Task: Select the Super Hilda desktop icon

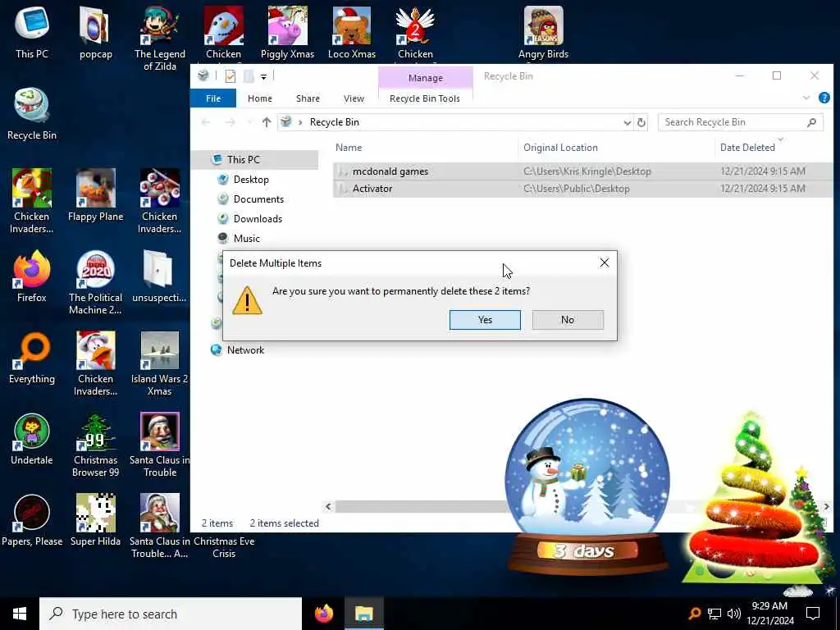Action: coord(95,521)
